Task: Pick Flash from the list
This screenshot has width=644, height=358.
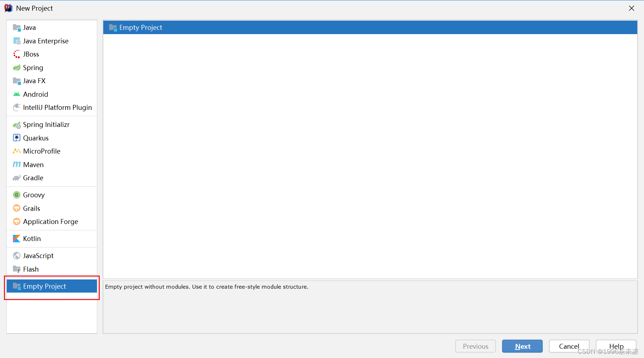Action: pyautogui.click(x=52, y=269)
